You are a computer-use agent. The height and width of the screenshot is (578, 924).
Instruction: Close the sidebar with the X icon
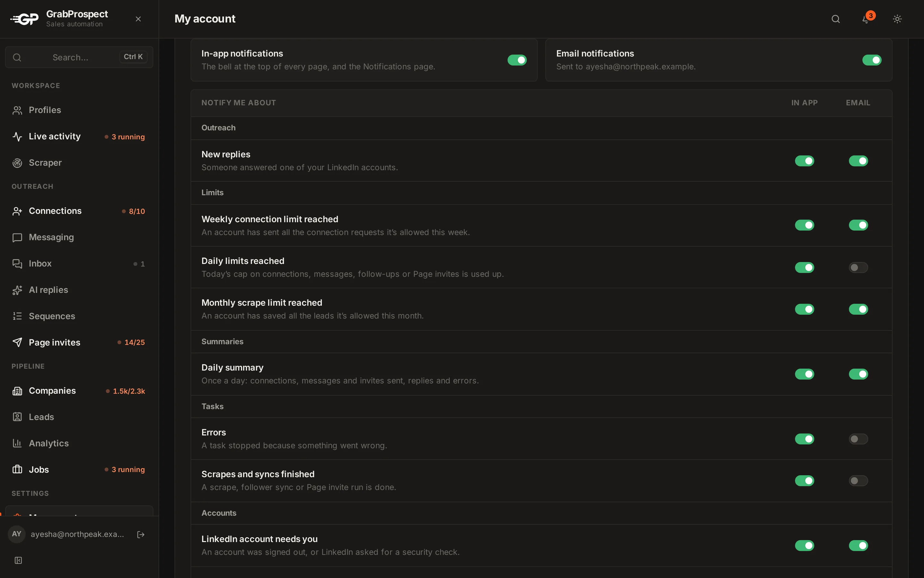(138, 19)
